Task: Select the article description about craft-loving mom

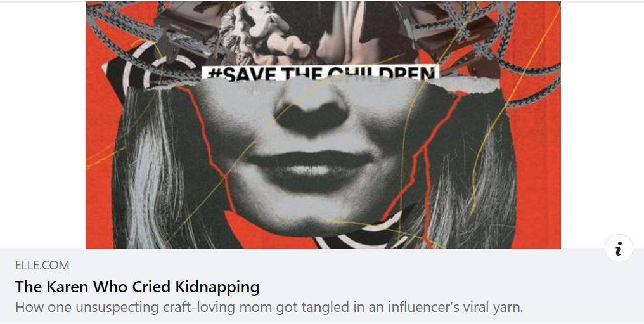Action: pos(269,307)
